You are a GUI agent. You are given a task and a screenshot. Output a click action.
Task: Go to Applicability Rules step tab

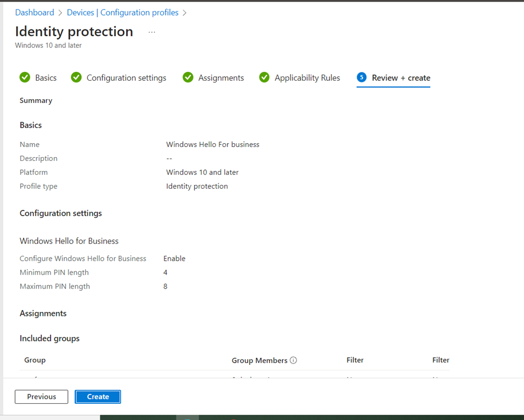307,78
